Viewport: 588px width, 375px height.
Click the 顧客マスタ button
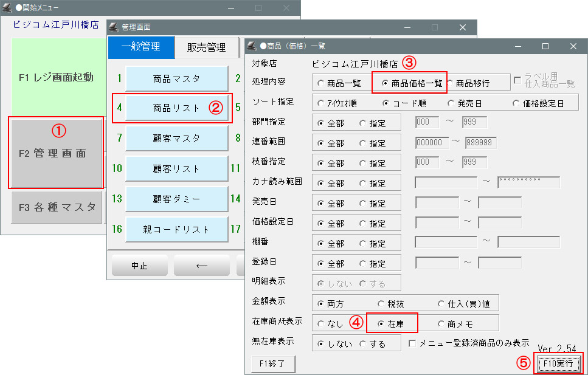(176, 138)
